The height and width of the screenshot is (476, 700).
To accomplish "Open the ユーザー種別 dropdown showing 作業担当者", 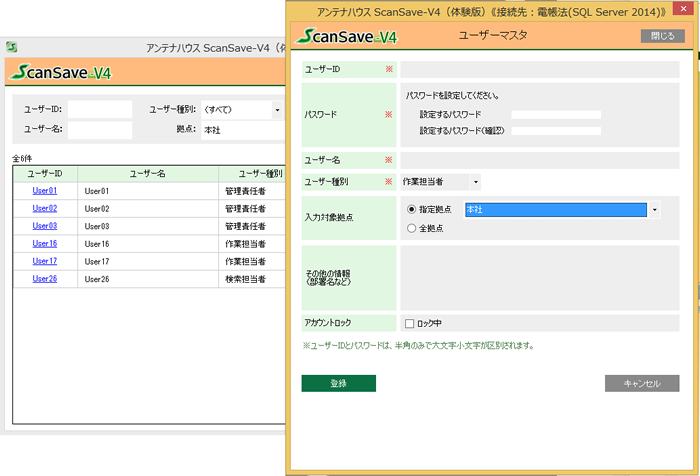I will [x=441, y=182].
